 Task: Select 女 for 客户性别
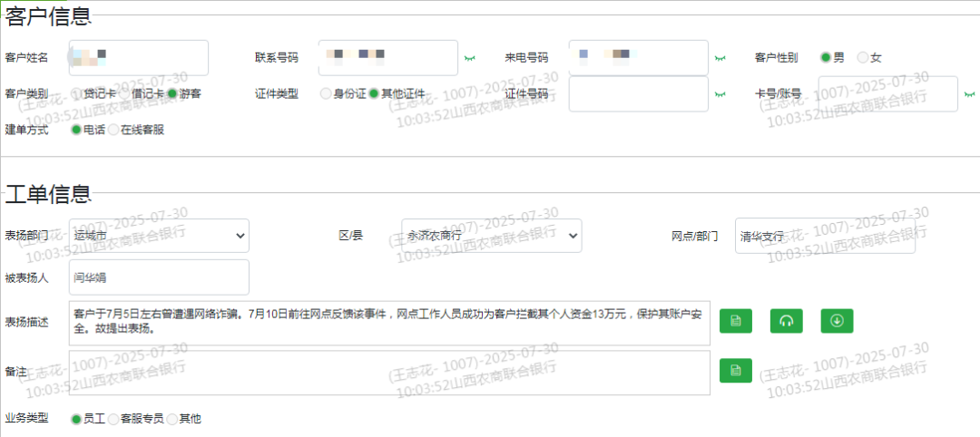(863, 58)
